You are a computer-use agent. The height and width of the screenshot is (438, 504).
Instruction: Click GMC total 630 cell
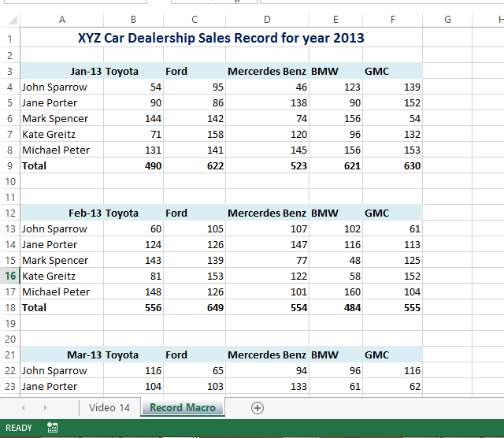coord(392,165)
